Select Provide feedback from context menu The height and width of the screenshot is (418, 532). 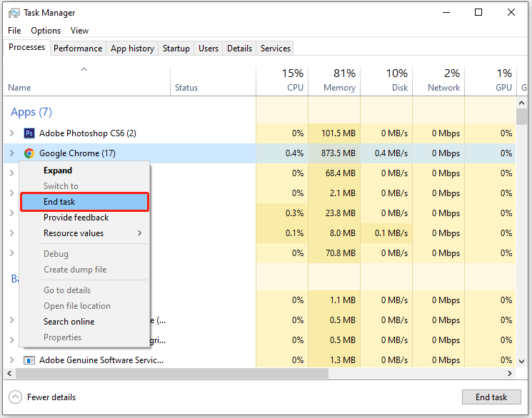tap(84, 218)
